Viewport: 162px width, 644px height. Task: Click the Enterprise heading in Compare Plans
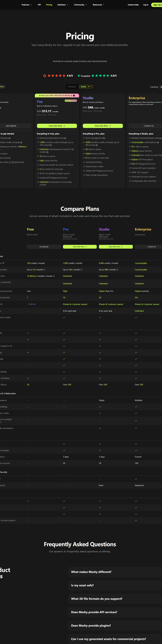point(143,229)
